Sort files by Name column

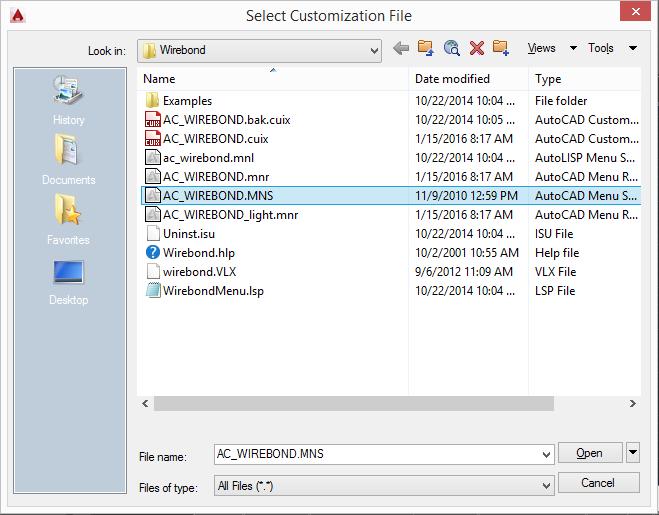(273, 79)
